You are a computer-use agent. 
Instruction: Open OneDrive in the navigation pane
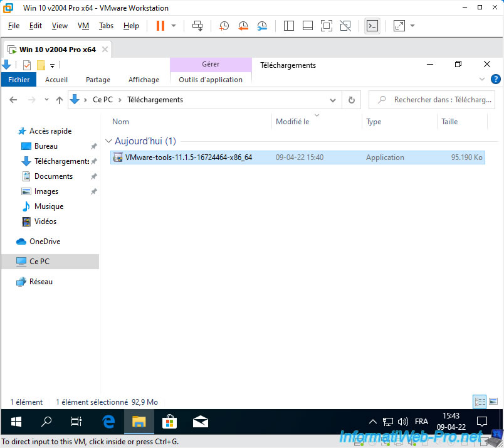45,242
